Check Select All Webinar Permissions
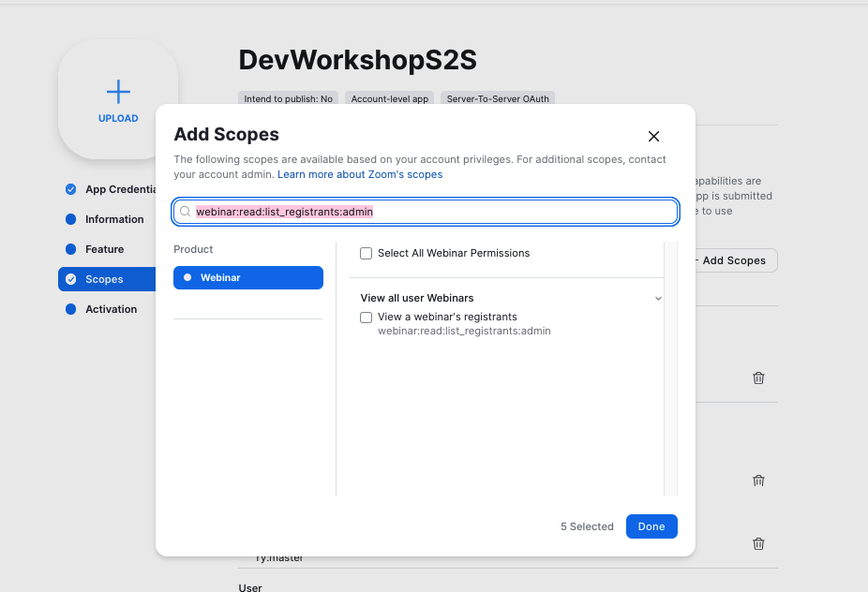 tap(366, 254)
